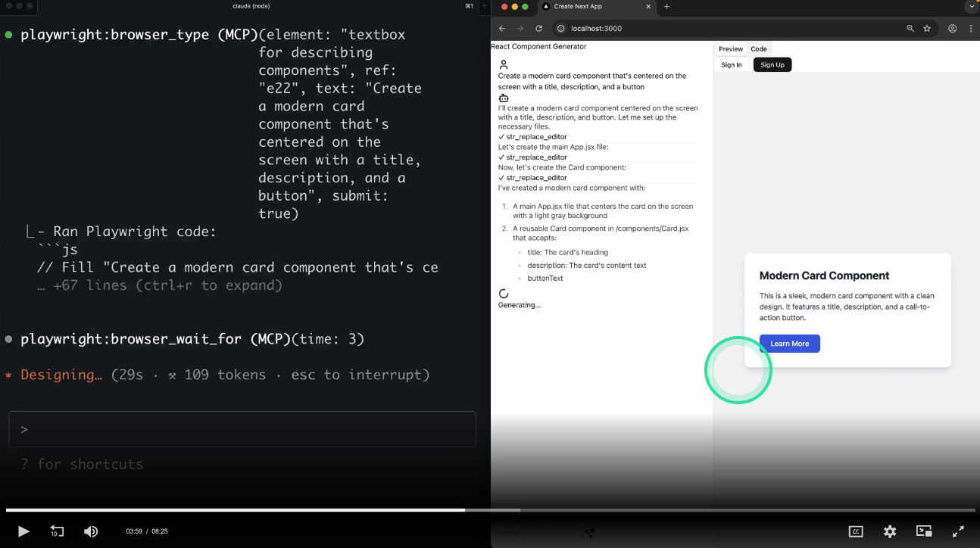Click the React Component Generator title
Screen dimensions: 980x548
click(538, 47)
